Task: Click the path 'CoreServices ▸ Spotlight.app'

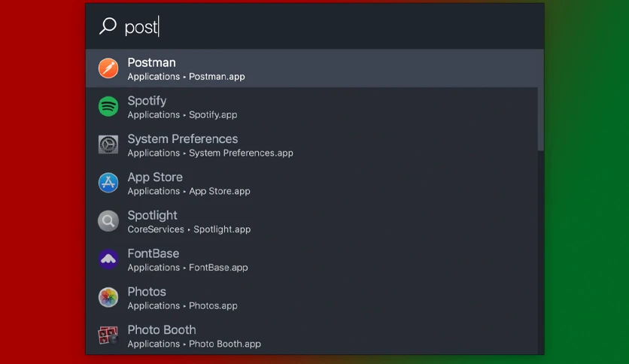Action: coord(189,229)
